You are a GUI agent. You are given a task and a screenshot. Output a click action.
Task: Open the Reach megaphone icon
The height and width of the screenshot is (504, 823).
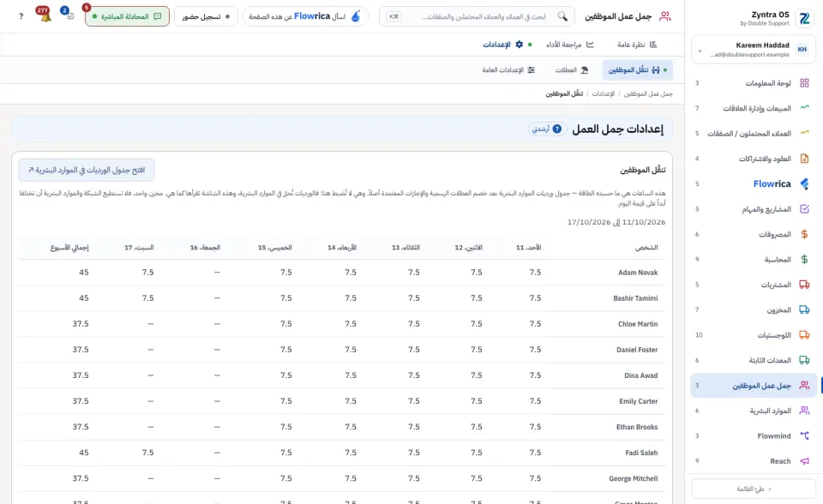coord(804,461)
